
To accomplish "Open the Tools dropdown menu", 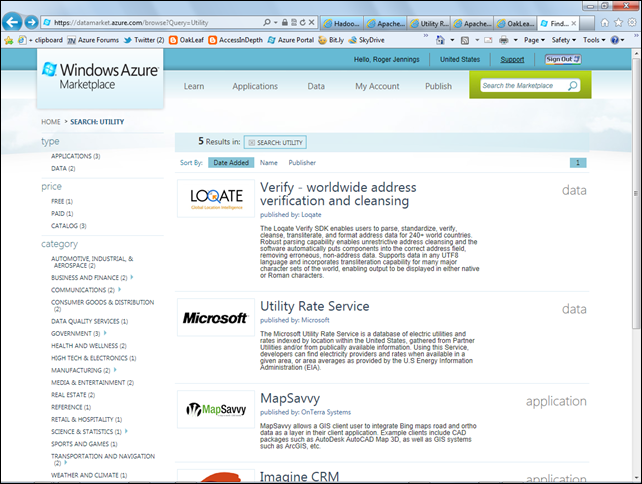I will click(x=594, y=40).
